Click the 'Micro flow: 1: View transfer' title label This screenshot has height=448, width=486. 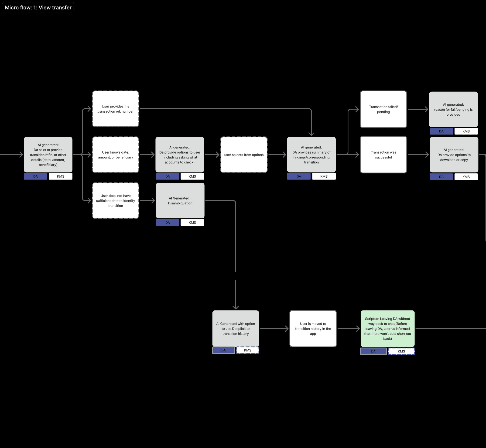click(x=38, y=7)
